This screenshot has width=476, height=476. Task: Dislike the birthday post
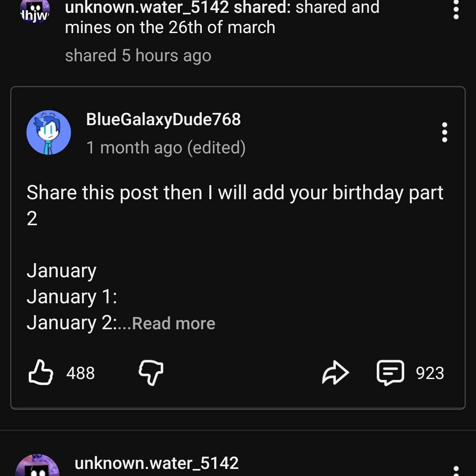tap(151, 373)
